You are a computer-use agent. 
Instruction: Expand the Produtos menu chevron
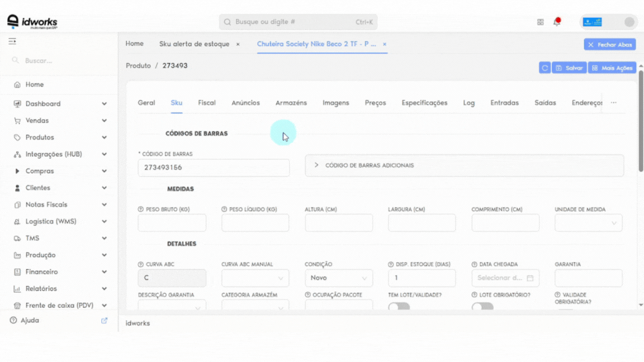click(x=105, y=137)
